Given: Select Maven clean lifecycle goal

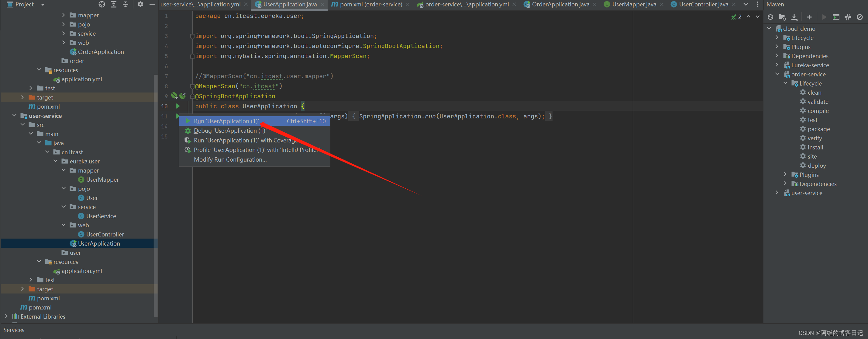Looking at the screenshot, I should point(814,93).
